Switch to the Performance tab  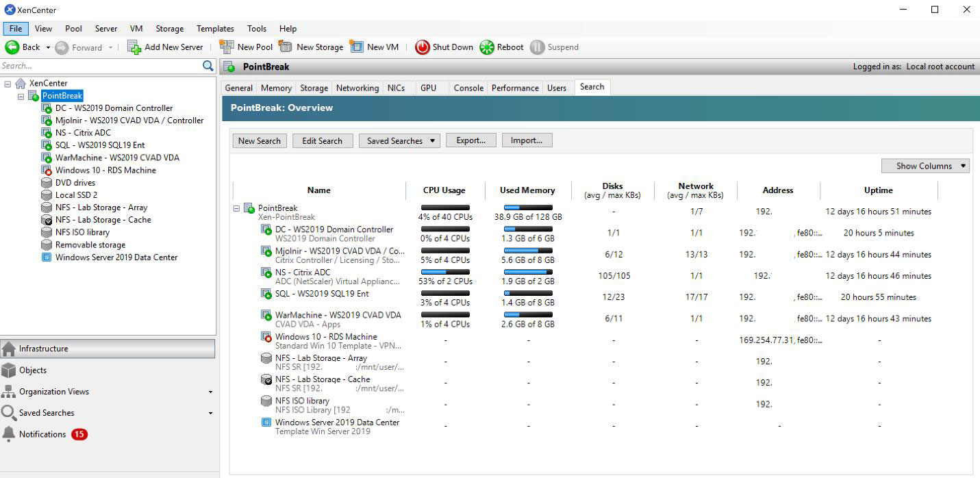coord(515,88)
